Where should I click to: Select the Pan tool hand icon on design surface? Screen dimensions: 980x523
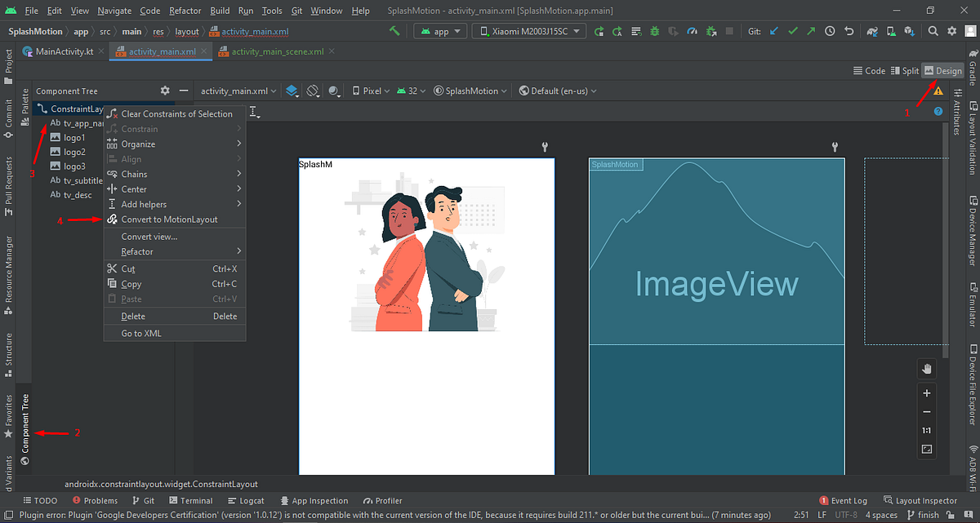(927, 368)
